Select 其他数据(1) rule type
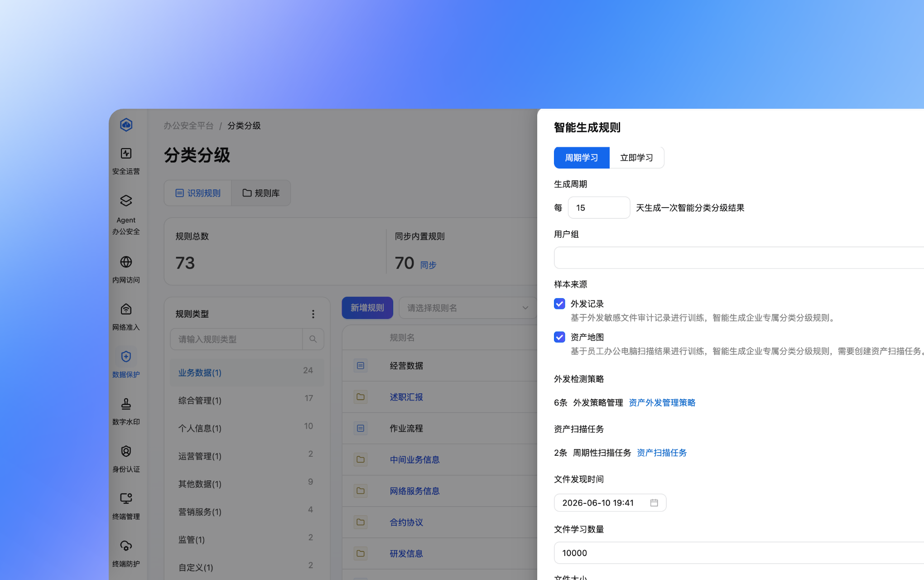 tap(247, 484)
